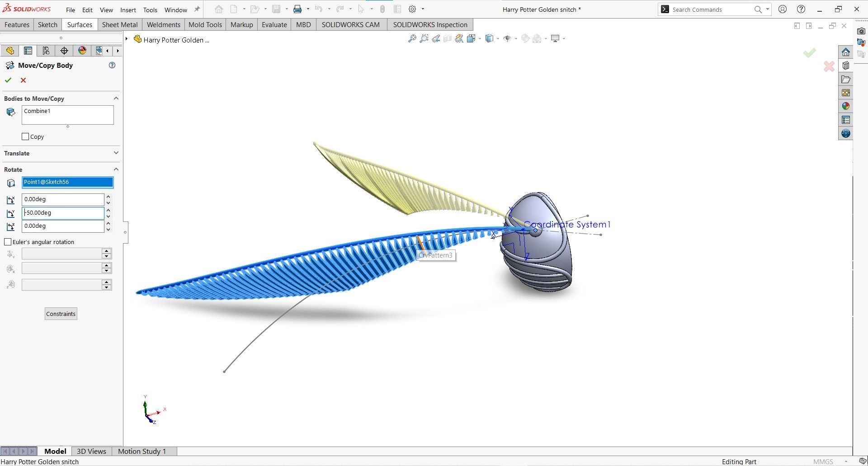Open the Hide/Show Items dropdown arrow
This screenshot has height=466, width=868.
(x=516, y=39)
